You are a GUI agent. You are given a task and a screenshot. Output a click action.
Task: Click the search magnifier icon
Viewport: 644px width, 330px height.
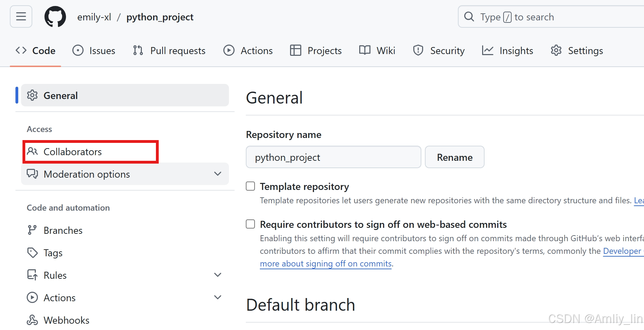coord(469,16)
